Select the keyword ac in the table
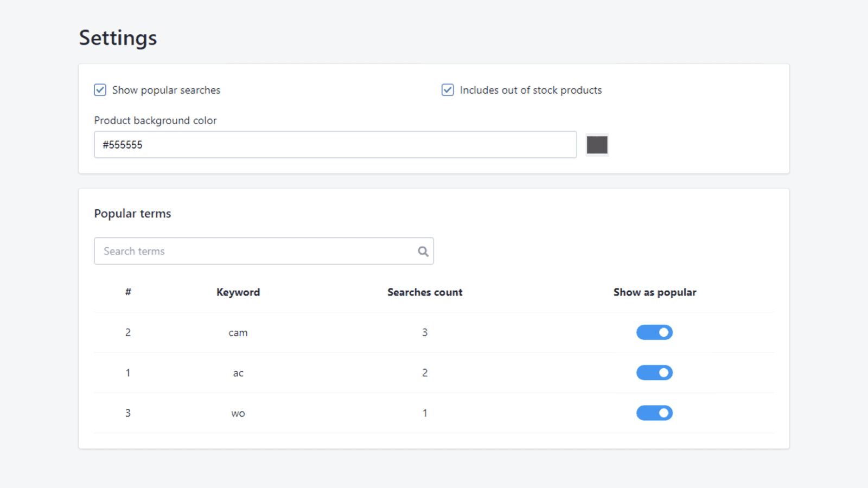 tap(238, 373)
